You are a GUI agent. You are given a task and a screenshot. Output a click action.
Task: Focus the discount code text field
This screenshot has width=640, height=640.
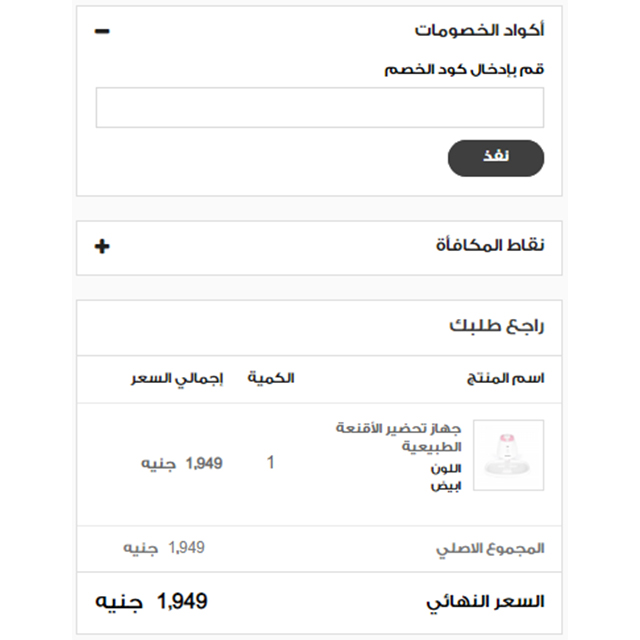(x=320, y=107)
